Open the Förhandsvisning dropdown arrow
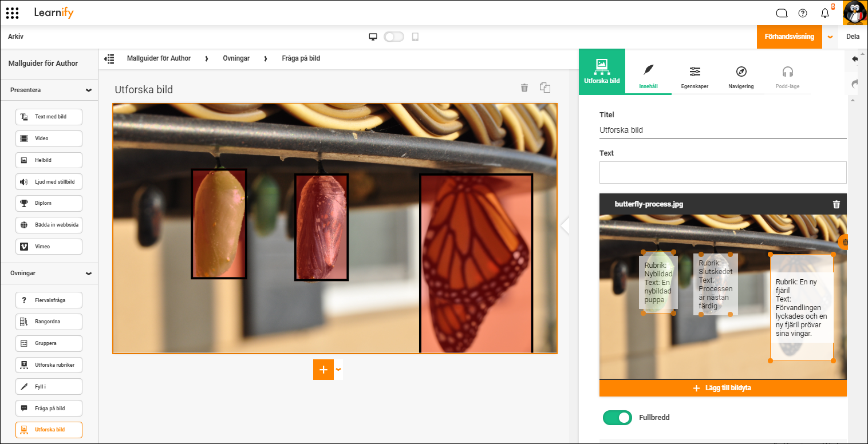 coord(830,37)
